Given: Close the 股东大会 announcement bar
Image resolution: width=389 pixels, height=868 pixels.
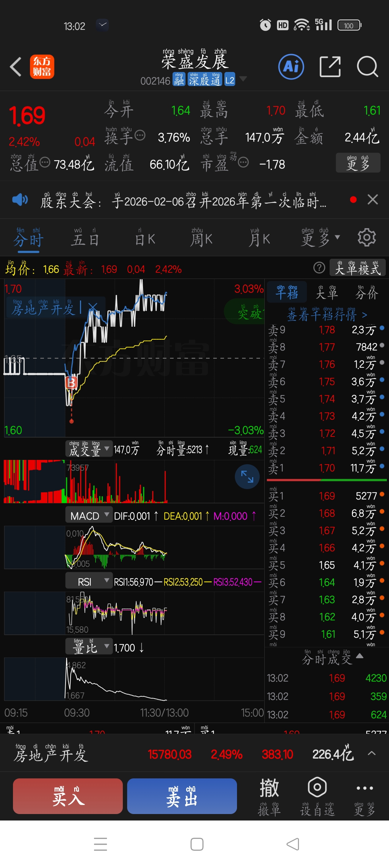Looking at the screenshot, I should [x=373, y=199].
